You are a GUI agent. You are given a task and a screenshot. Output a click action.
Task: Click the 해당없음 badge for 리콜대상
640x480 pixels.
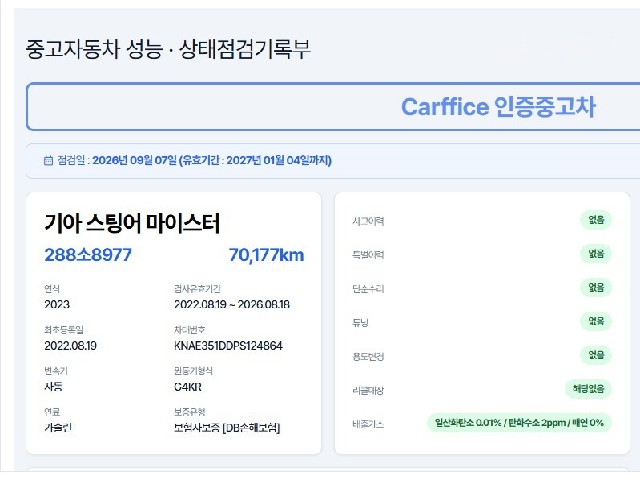588,389
